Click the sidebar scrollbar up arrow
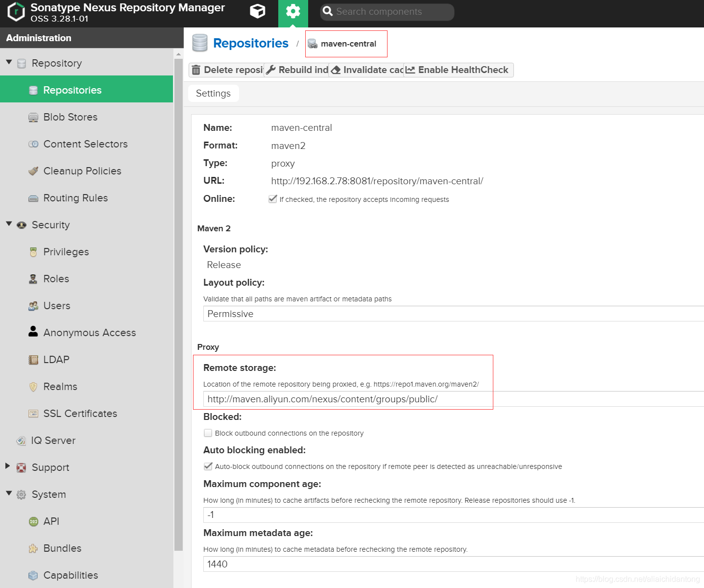 (178, 54)
